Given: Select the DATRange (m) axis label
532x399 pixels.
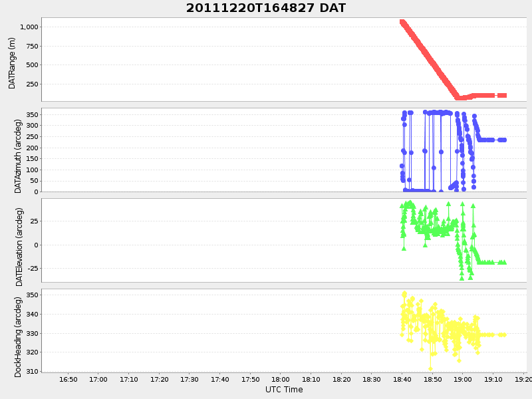Looking at the screenshot, I should [12, 63].
